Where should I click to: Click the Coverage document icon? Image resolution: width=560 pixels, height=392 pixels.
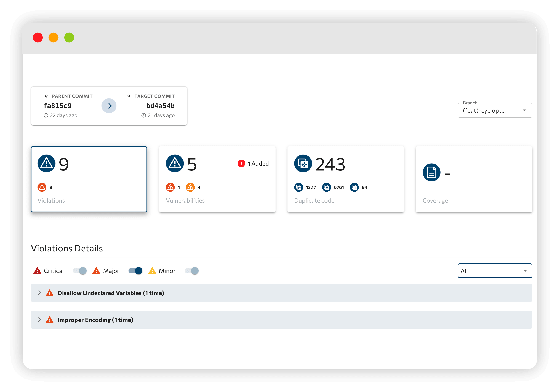[x=431, y=172]
